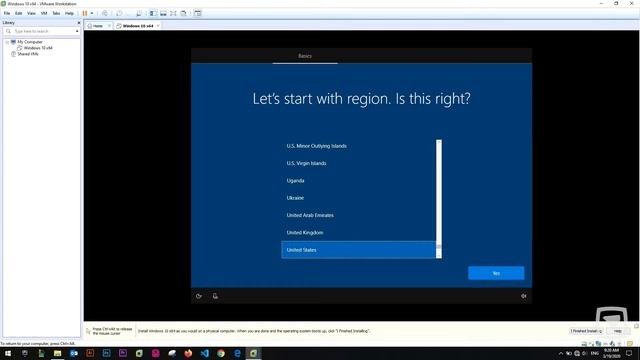Open the Edit menu
The width and height of the screenshot is (640, 360).
pyautogui.click(x=18, y=13)
